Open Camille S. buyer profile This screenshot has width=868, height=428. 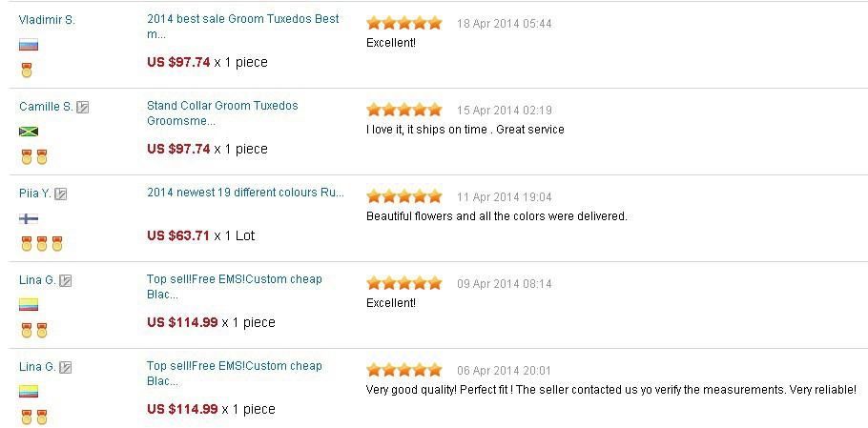[46, 107]
